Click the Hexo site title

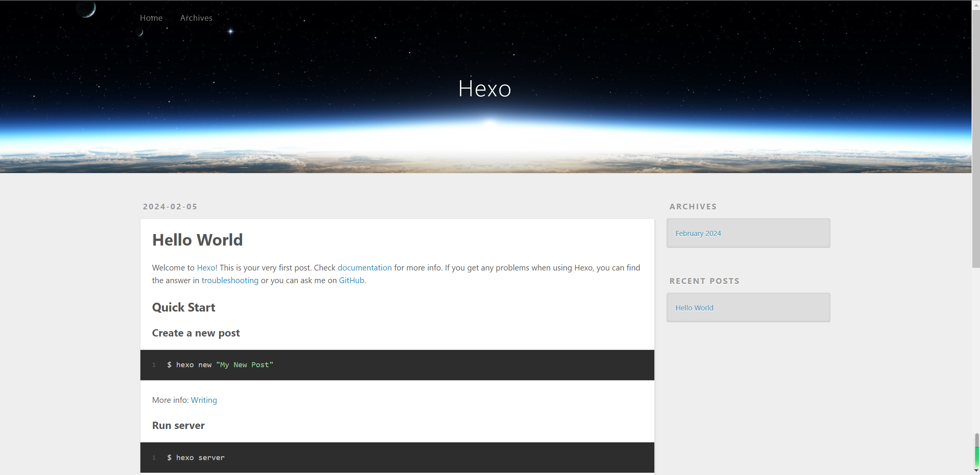pos(484,89)
